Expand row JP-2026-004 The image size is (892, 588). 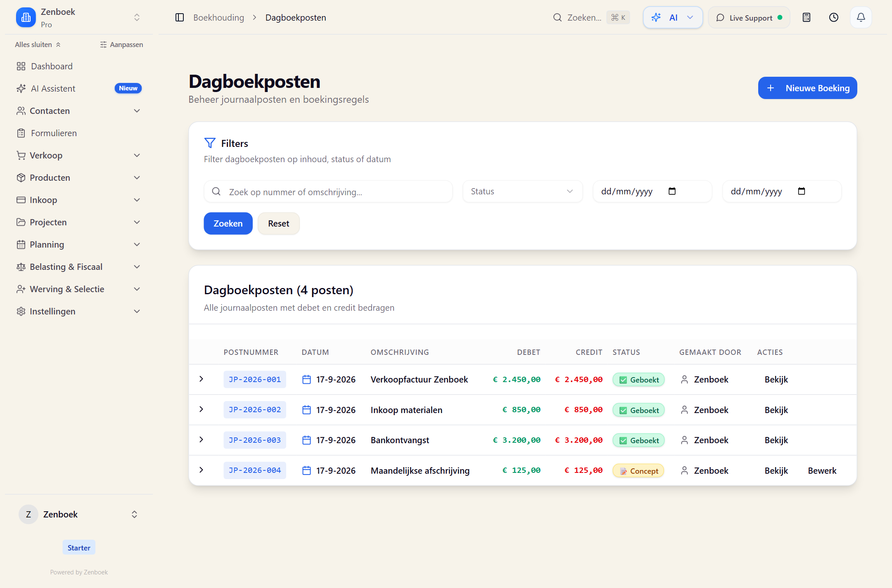pyautogui.click(x=201, y=470)
